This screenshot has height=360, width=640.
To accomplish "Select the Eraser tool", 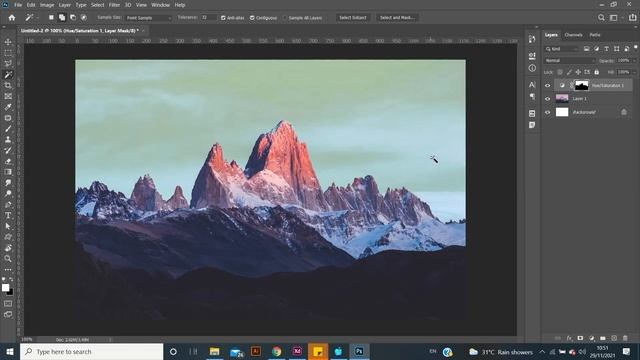I will [8, 161].
